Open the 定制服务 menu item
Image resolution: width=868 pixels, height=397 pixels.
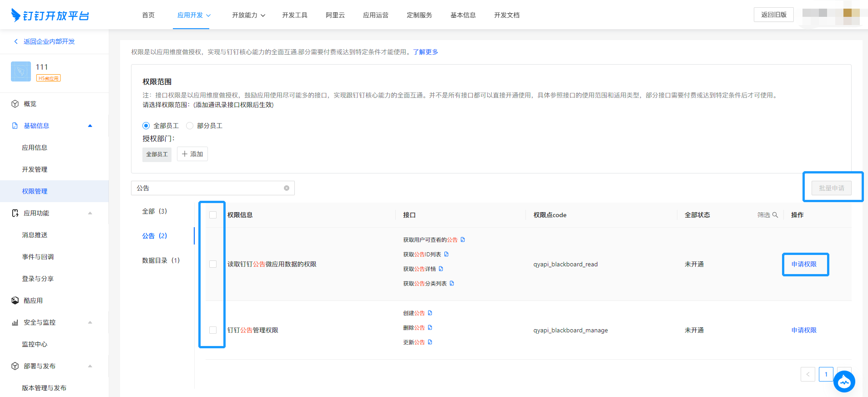(419, 15)
